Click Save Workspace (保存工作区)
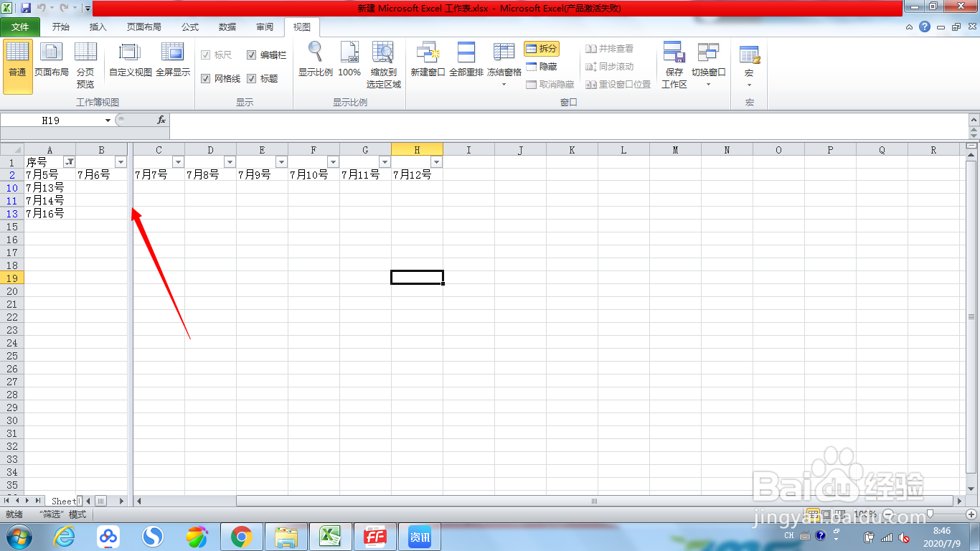The image size is (980, 551). pyautogui.click(x=674, y=65)
